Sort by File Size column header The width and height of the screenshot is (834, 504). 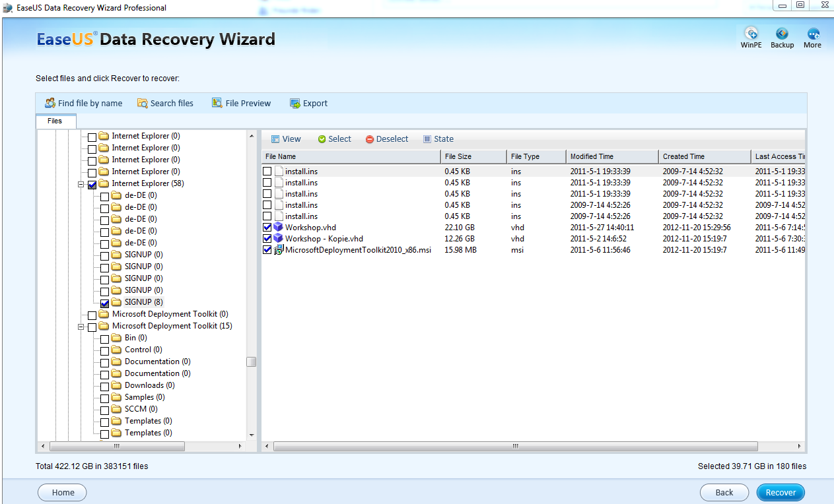(473, 156)
